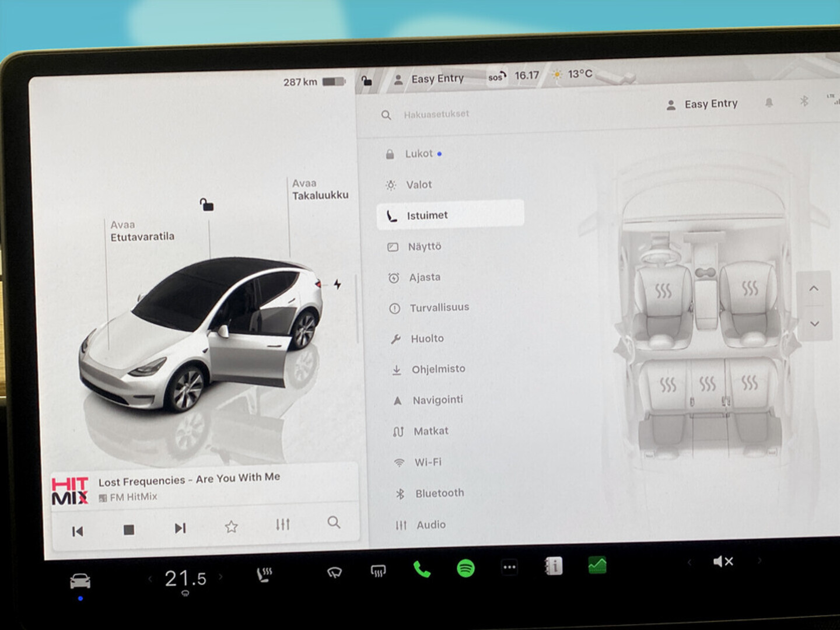Screen dimensions: 840x630
Task: Turn on the rear window defroster icon
Action: click(x=377, y=572)
